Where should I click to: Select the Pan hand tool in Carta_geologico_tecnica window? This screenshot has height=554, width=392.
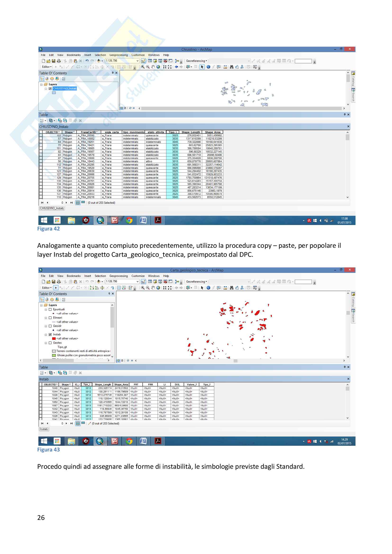click(x=153, y=288)
